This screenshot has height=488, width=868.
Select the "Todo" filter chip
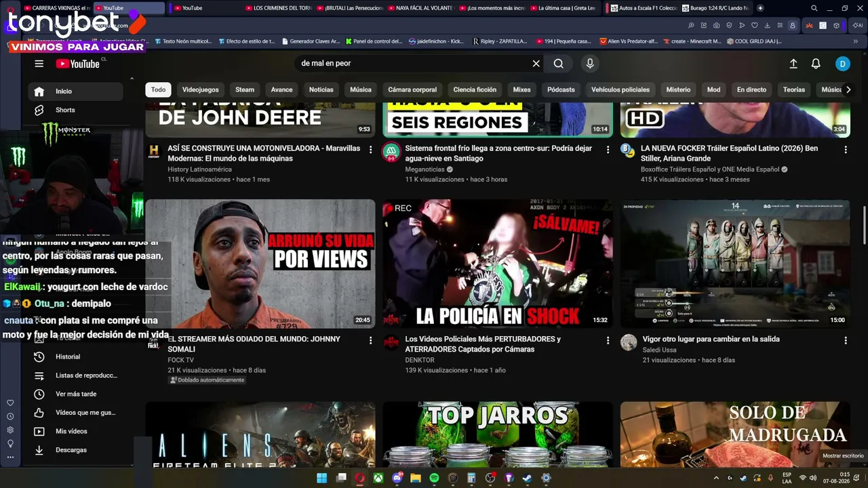point(158,89)
